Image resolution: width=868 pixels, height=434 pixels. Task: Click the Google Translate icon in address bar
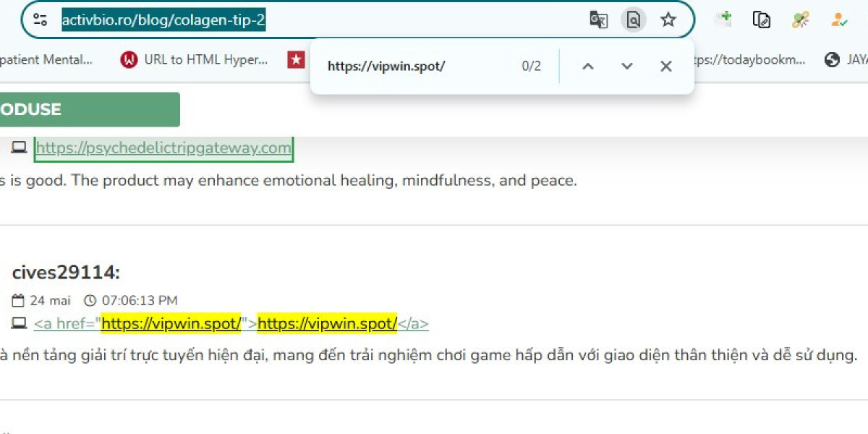click(598, 20)
